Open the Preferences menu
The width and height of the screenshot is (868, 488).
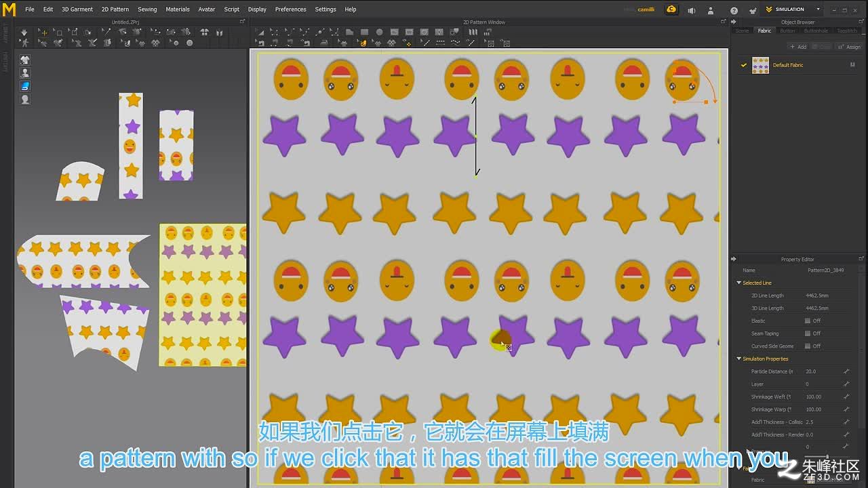pyautogui.click(x=290, y=9)
